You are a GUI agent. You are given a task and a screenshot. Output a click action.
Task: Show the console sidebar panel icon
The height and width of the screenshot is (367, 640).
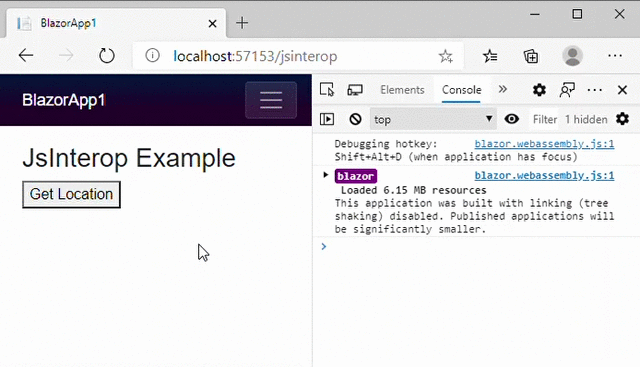point(327,119)
